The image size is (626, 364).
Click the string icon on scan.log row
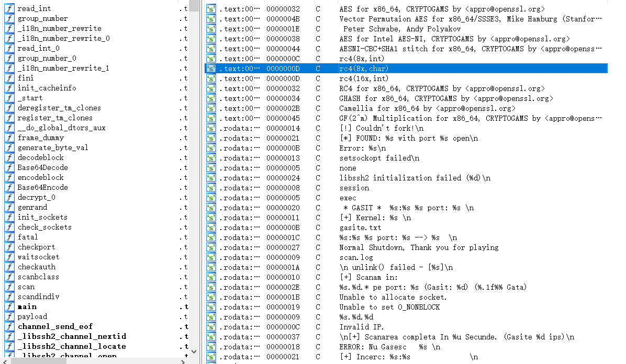[x=211, y=257]
